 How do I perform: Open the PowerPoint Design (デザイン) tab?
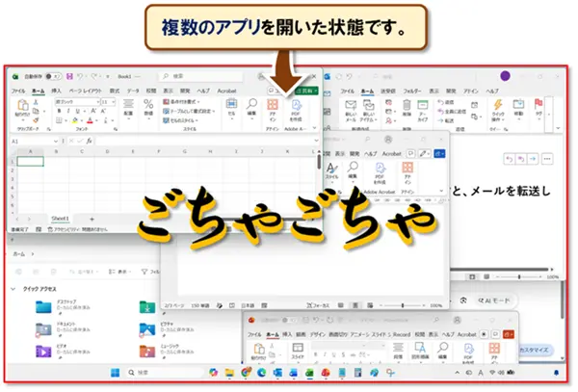click(x=317, y=334)
